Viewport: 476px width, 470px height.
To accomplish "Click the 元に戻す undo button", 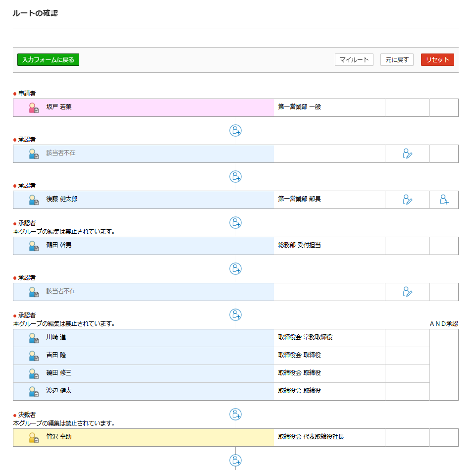I will [x=397, y=60].
